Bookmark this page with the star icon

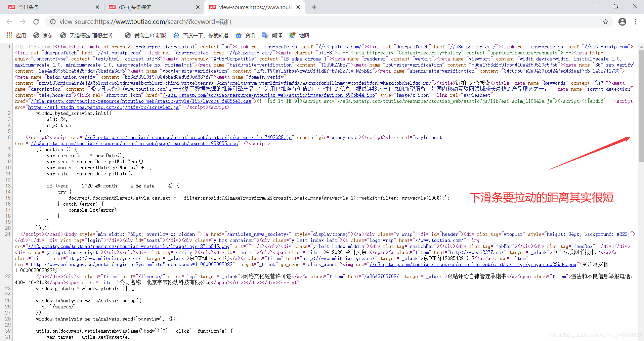tap(605, 22)
